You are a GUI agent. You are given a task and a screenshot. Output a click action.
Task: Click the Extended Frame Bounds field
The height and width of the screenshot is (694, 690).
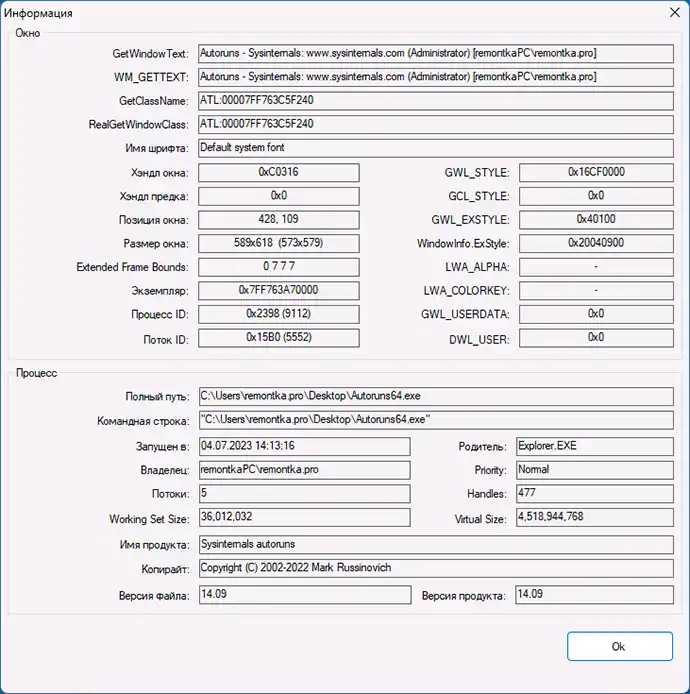pos(278,267)
